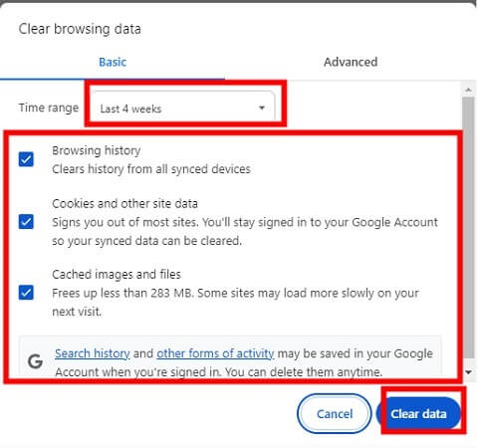Click the 'Clear browsing data' dialog title
481x448 pixels.
(80, 29)
